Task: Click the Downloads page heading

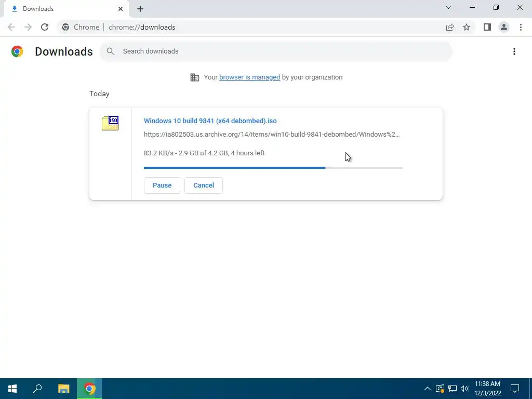Action: [x=64, y=51]
